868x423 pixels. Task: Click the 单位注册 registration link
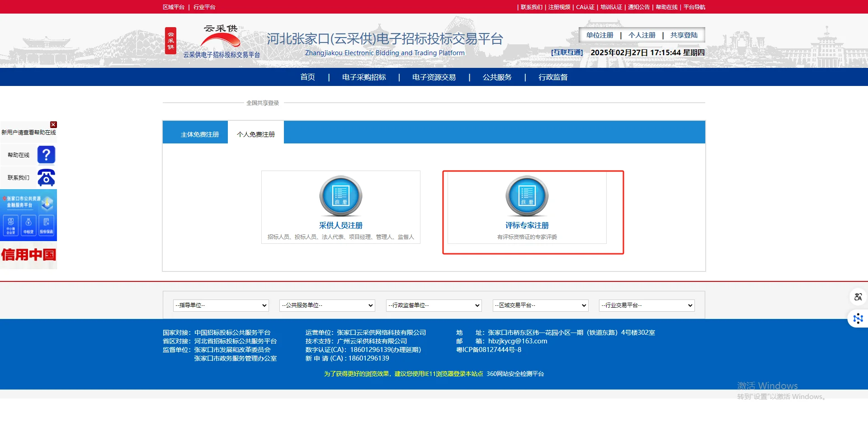point(599,35)
